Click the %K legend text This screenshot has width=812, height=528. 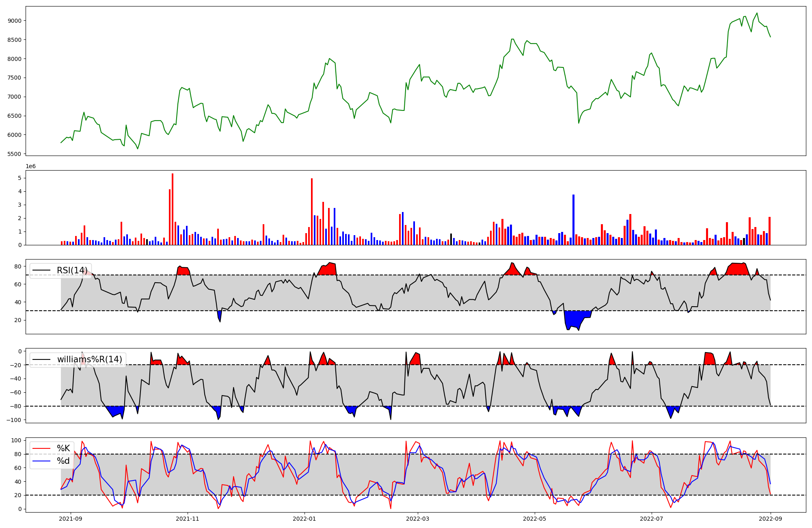point(63,448)
